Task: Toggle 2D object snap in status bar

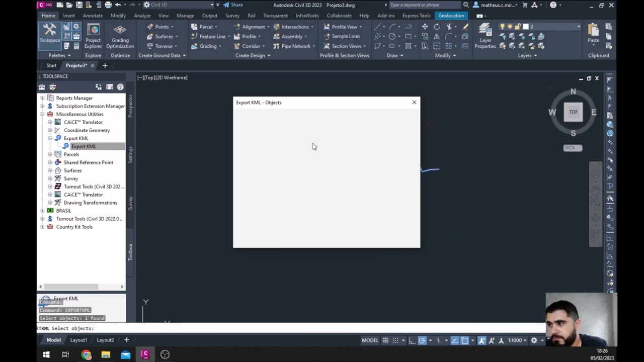Action: 464,340
